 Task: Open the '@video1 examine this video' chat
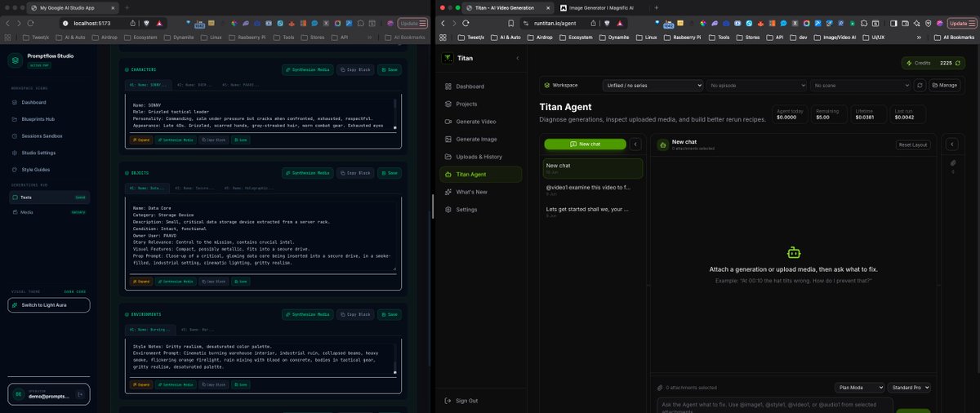click(x=594, y=189)
